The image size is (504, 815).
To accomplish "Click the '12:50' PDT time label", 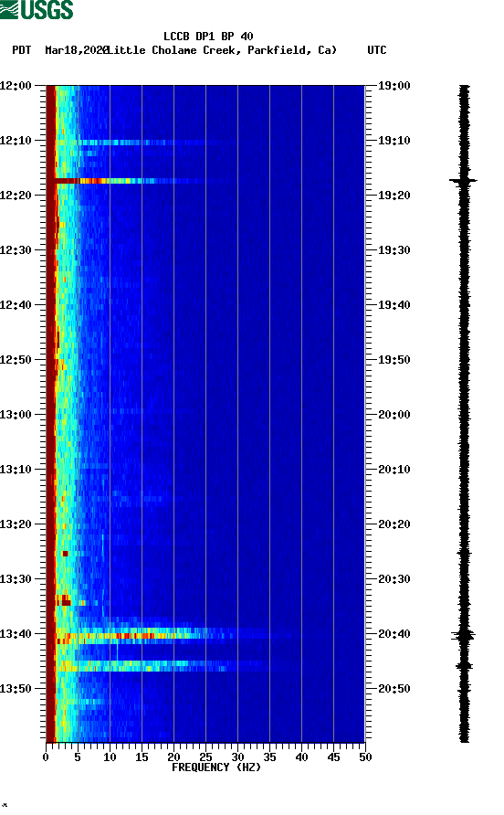I will point(16,360).
